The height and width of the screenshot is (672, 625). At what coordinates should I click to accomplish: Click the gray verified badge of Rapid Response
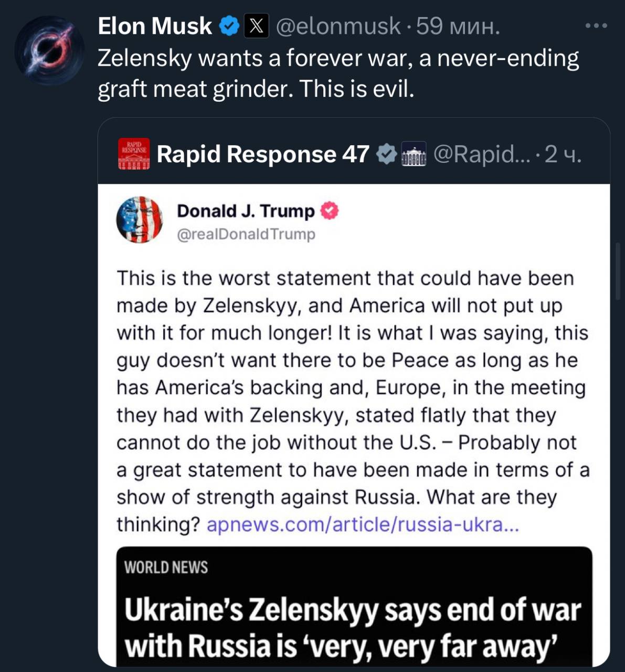pyautogui.click(x=386, y=154)
